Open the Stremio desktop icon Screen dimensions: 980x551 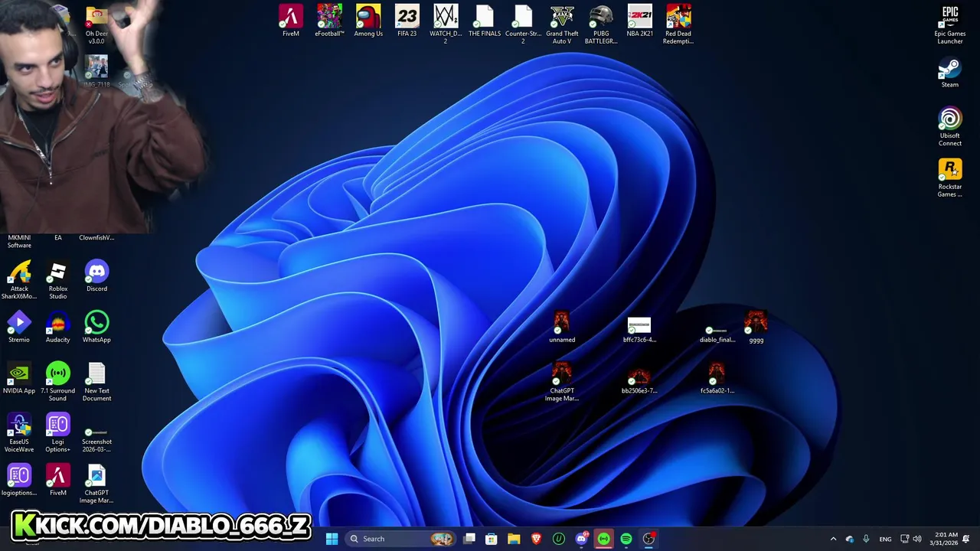click(19, 328)
